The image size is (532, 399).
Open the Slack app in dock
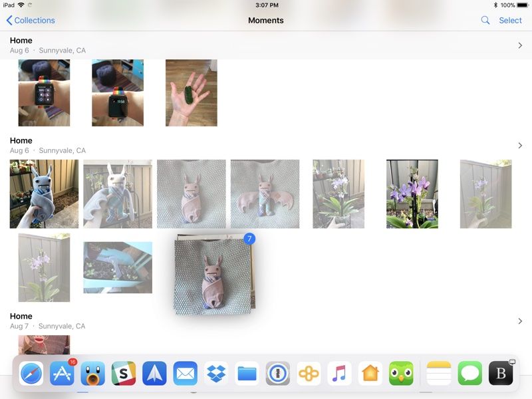[124, 373]
